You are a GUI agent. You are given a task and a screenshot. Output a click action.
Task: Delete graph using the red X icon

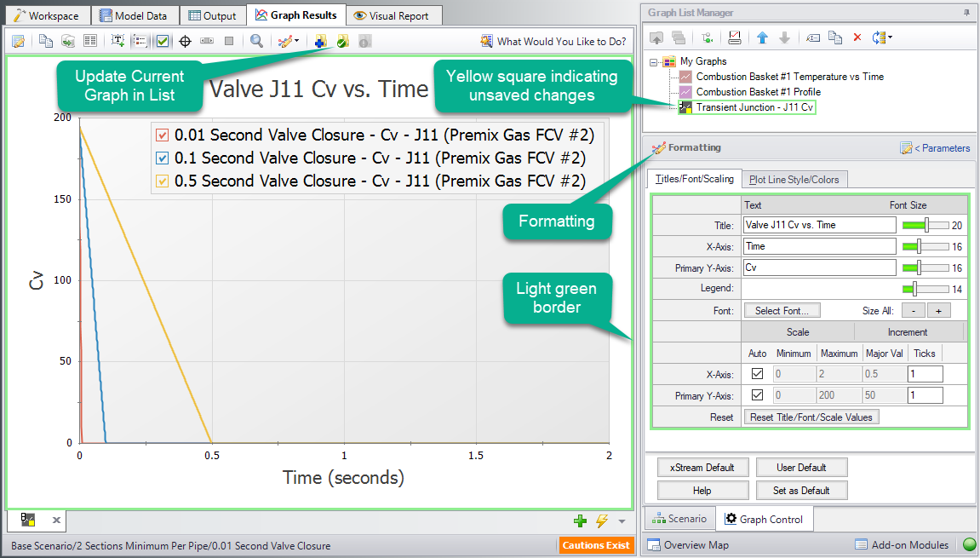point(857,37)
